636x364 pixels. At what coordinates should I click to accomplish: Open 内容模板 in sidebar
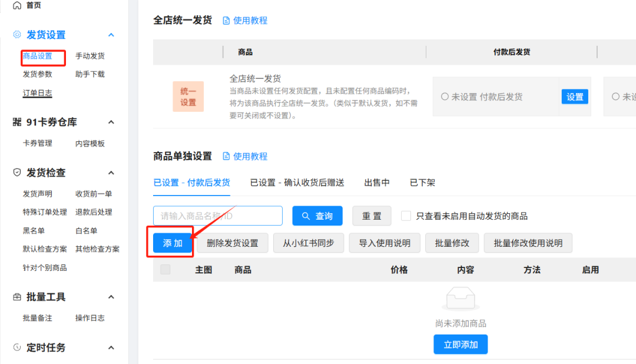[90, 143]
